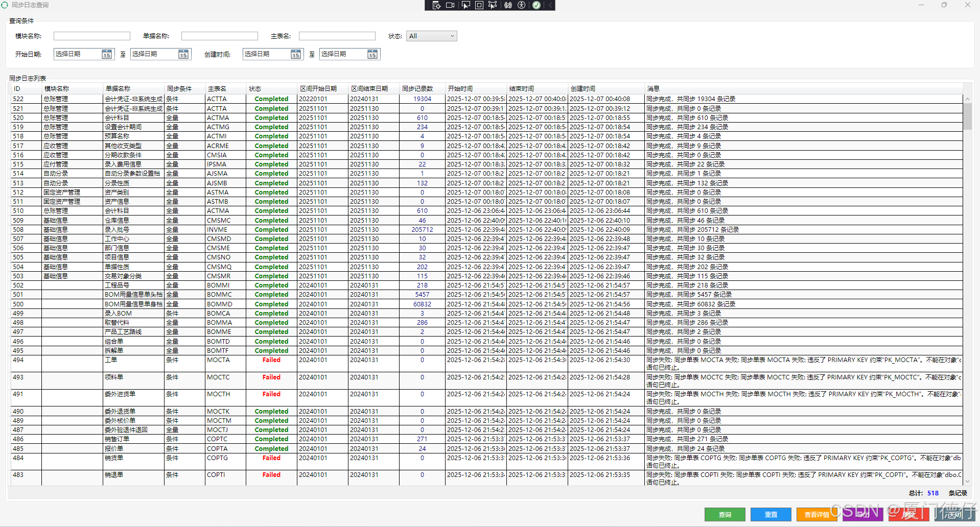Click the orange 查看详情 button
The height and width of the screenshot is (527, 980).
point(816,515)
